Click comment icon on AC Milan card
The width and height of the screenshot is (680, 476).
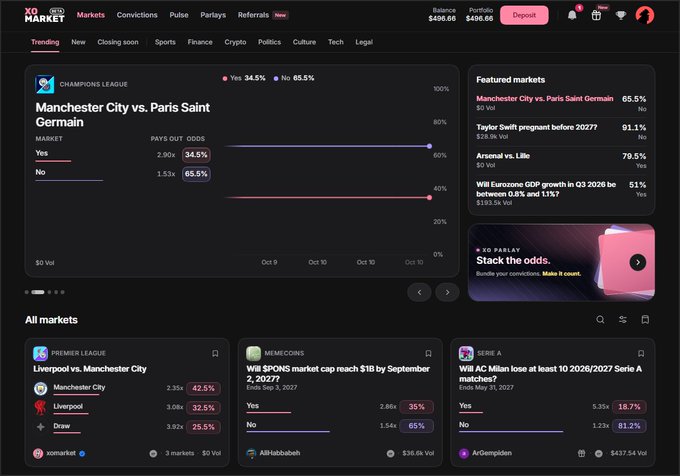pyautogui.click(x=599, y=453)
